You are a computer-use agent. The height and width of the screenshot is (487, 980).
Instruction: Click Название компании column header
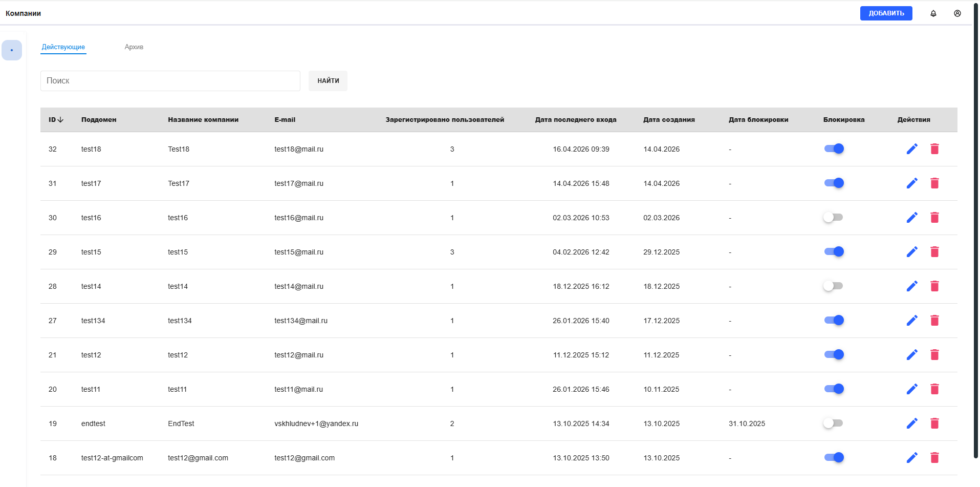point(203,120)
